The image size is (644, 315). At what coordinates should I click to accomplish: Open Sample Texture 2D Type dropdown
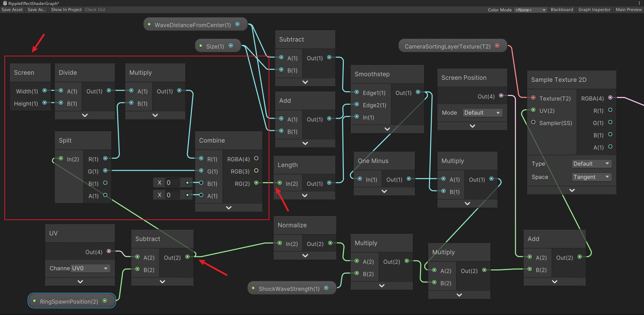point(592,164)
